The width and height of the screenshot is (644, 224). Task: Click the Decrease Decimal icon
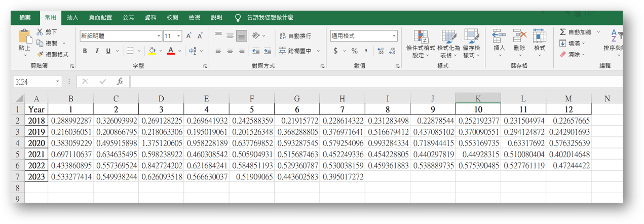(392, 51)
